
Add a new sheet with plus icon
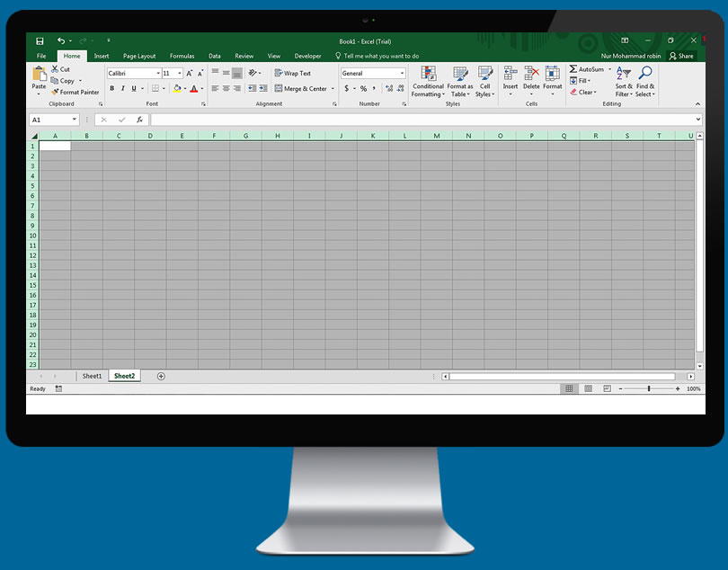pyautogui.click(x=161, y=376)
